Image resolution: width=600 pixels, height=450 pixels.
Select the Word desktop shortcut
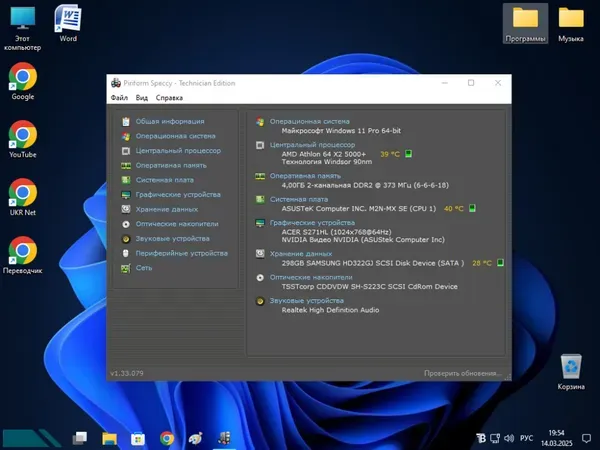pos(68,24)
